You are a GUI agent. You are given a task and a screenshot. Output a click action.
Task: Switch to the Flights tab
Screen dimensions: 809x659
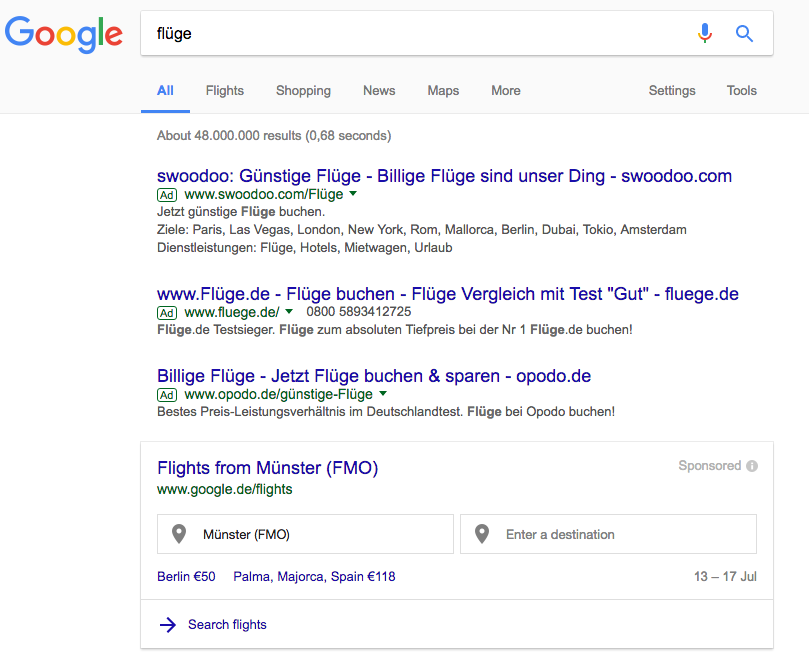coord(224,90)
